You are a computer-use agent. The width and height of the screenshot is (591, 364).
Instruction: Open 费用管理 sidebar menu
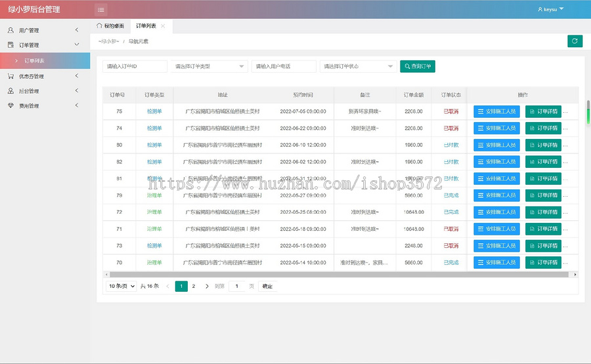tap(45, 106)
